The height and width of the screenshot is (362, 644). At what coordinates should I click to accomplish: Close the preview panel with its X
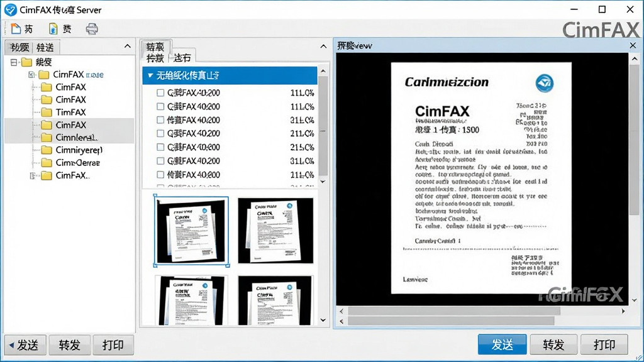633,45
